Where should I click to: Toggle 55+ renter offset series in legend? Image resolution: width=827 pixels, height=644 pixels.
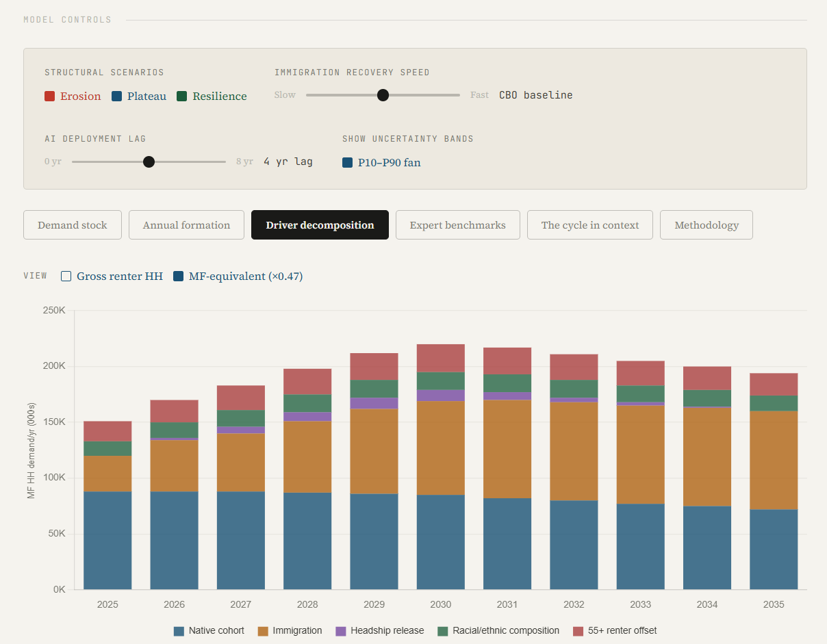point(615,631)
